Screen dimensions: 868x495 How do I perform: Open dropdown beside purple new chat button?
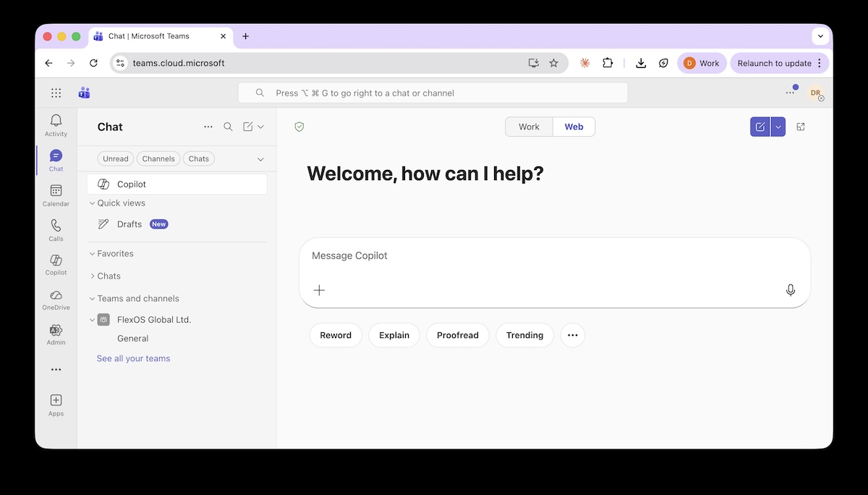[x=778, y=127]
